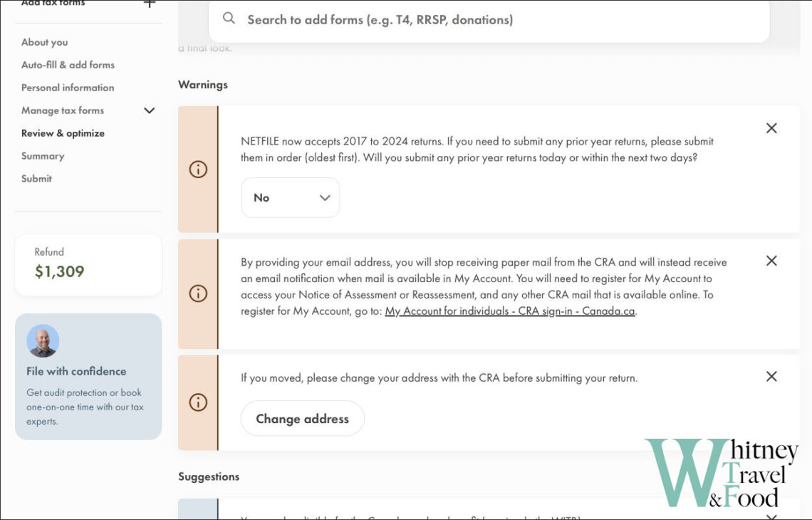Click info icon on email notification warning
This screenshot has height=520, width=812.
(198, 293)
